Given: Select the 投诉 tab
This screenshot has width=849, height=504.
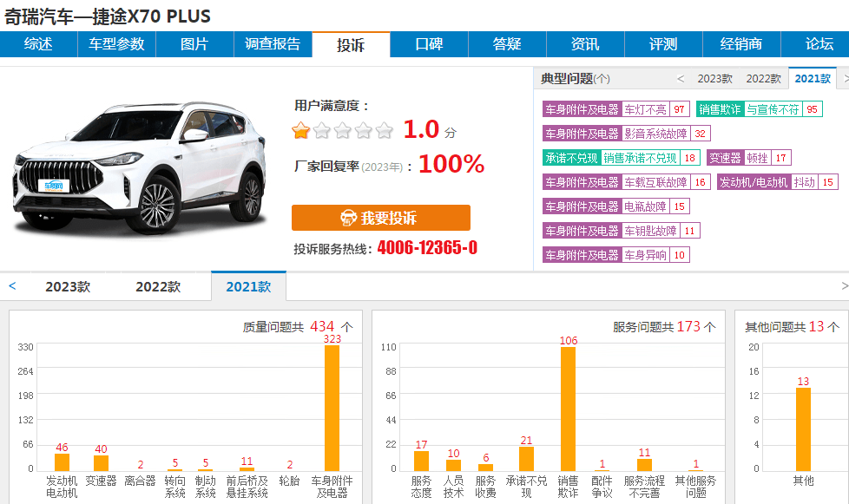Looking at the screenshot, I should [x=351, y=44].
